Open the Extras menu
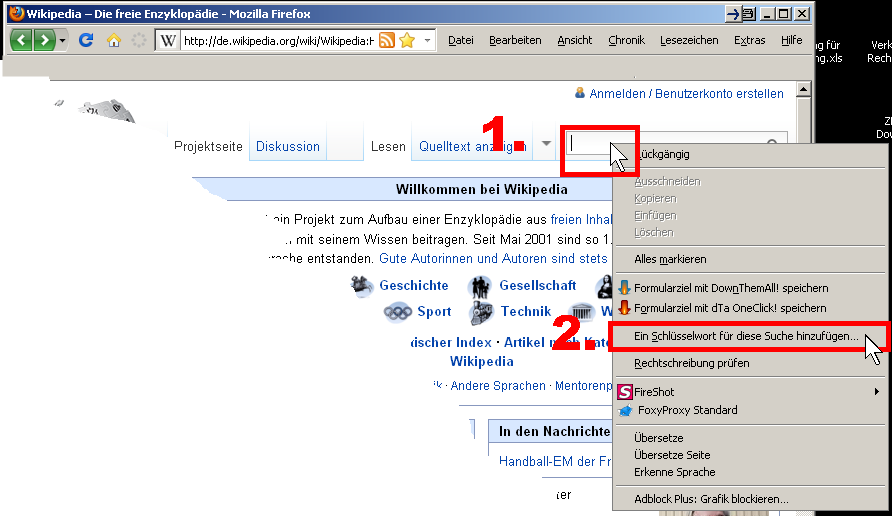 tap(749, 40)
